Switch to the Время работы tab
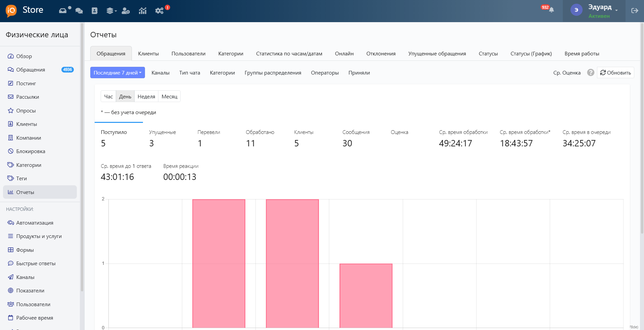This screenshot has height=330, width=644. coord(582,53)
